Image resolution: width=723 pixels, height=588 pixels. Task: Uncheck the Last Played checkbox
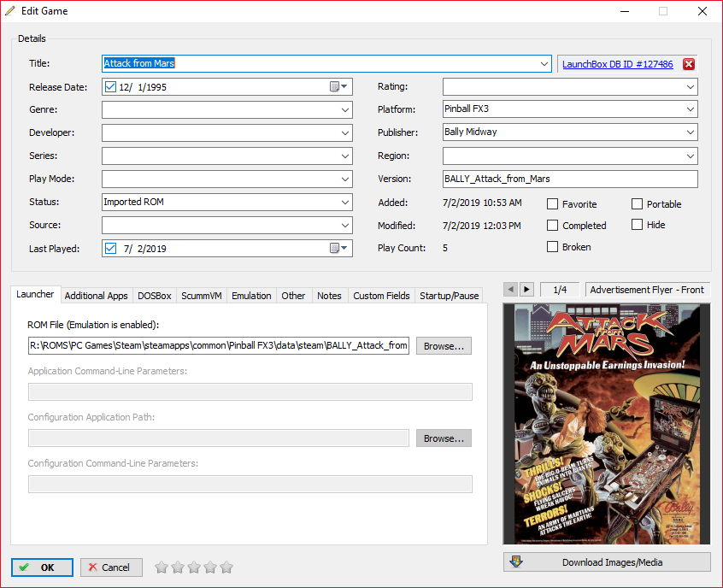(110, 248)
